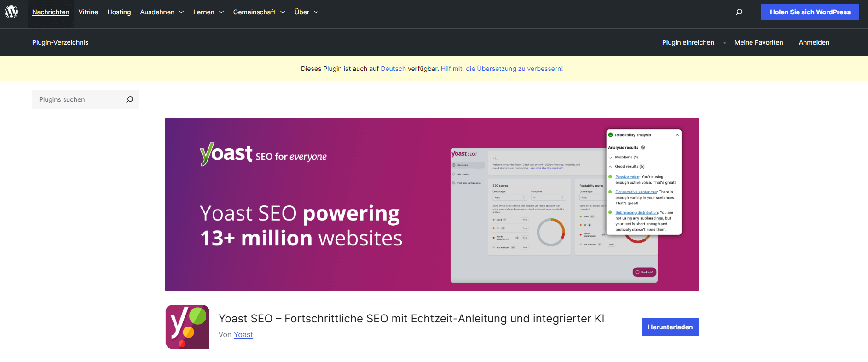The height and width of the screenshot is (362, 868).
Task: Open the Über dropdown menu
Action: click(x=306, y=12)
